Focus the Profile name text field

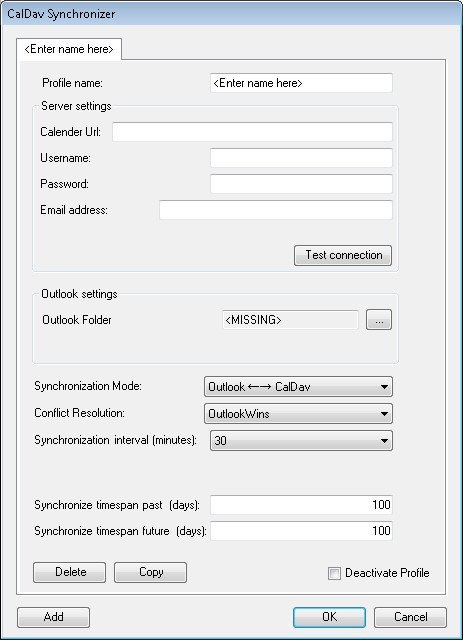coord(301,83)
